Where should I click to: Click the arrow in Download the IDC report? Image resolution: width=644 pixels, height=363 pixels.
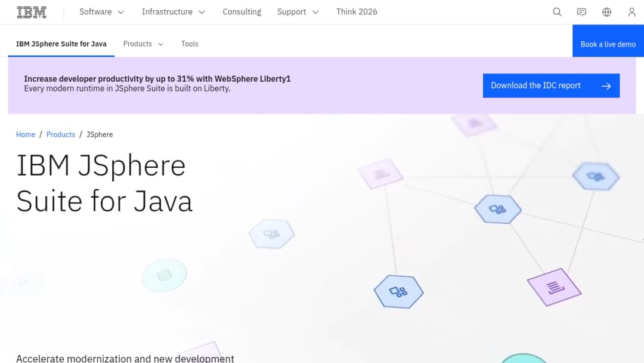pyautogui.click(x=606, y=86)
